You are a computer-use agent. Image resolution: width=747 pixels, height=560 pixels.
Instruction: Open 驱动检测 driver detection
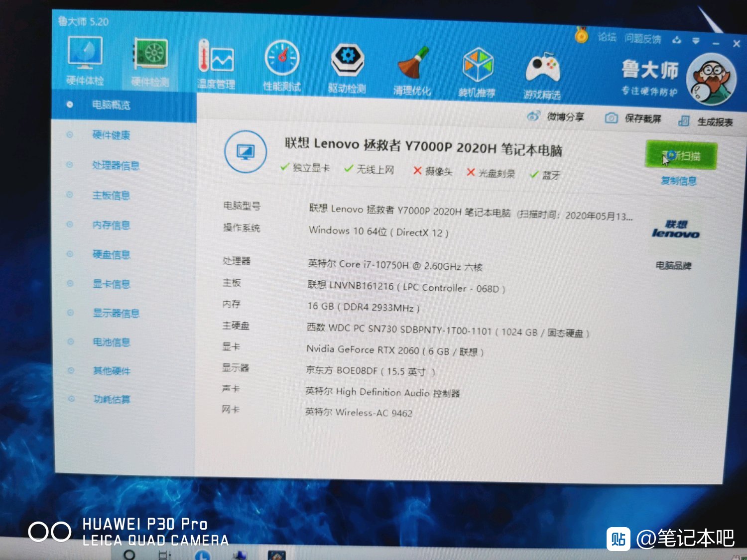click(x=347, y=68)
